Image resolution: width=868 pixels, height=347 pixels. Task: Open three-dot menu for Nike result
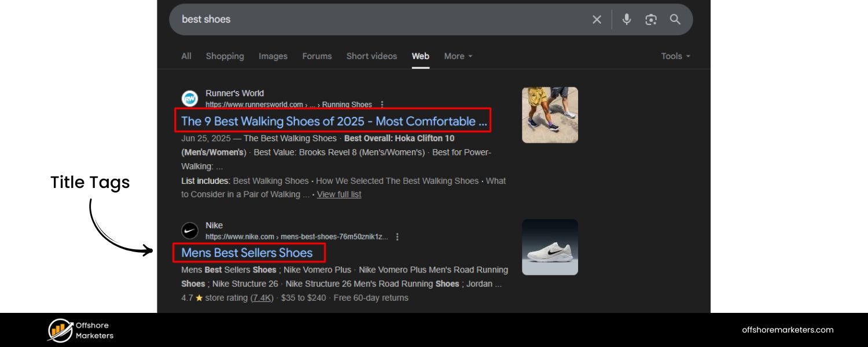[397, 237]
